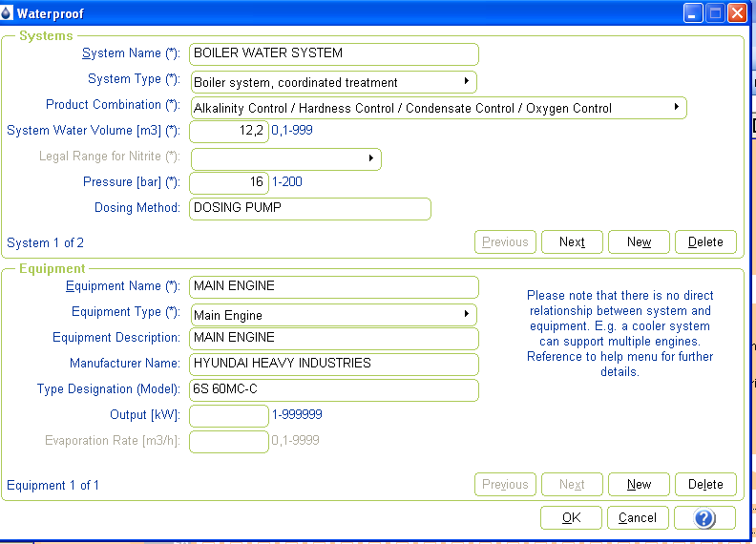Screen dimensions: 756x544
Task: Delete the Main Engine equipment
Action: 705,485
